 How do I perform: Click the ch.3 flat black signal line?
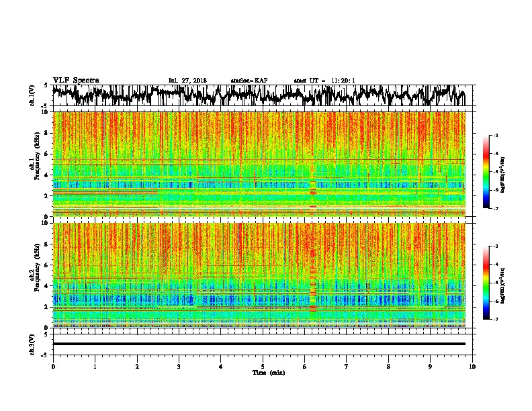[259, 344]
